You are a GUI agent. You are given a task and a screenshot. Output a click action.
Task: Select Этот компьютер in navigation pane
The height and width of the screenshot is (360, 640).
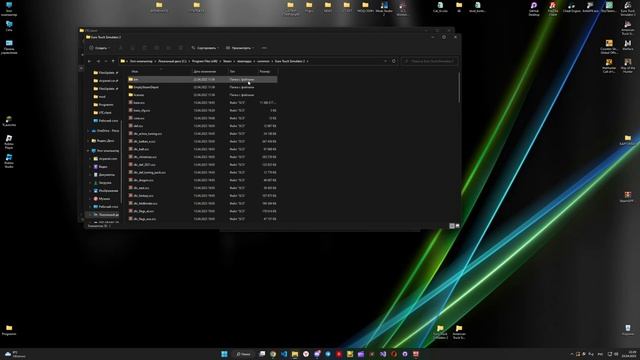105,151
